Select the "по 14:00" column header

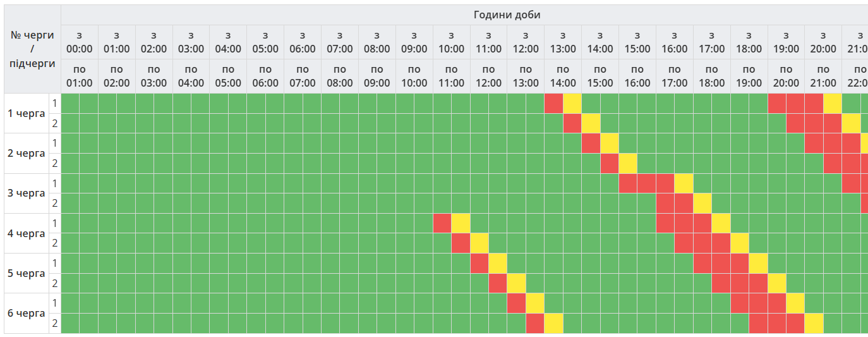(x=563, y=76)
